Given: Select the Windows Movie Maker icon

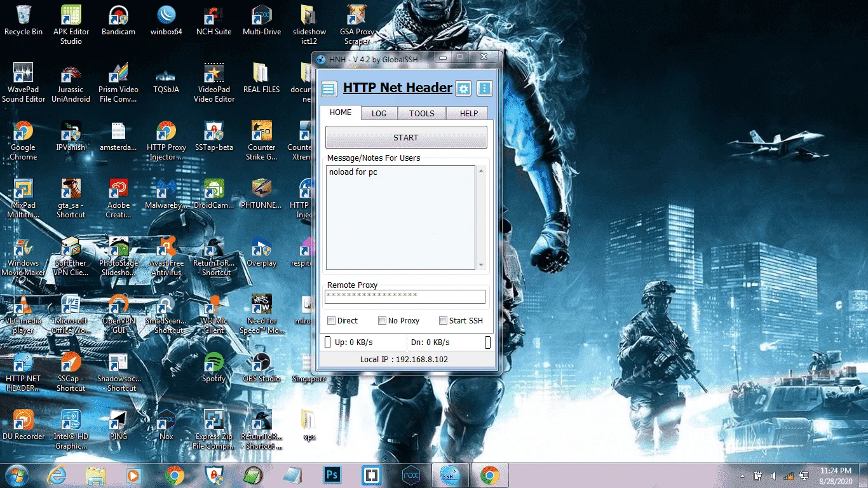Looking at the screenshot, I should coord(24,255).
